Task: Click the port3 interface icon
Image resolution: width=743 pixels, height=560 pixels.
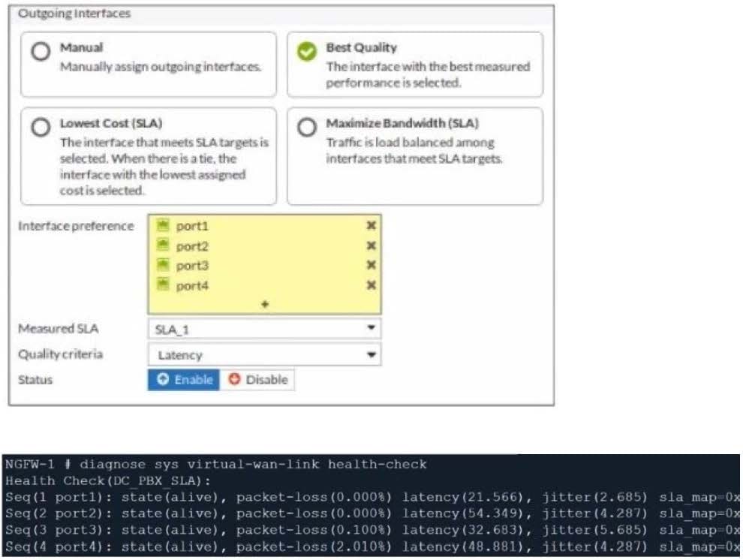Action: pos(164,265)
